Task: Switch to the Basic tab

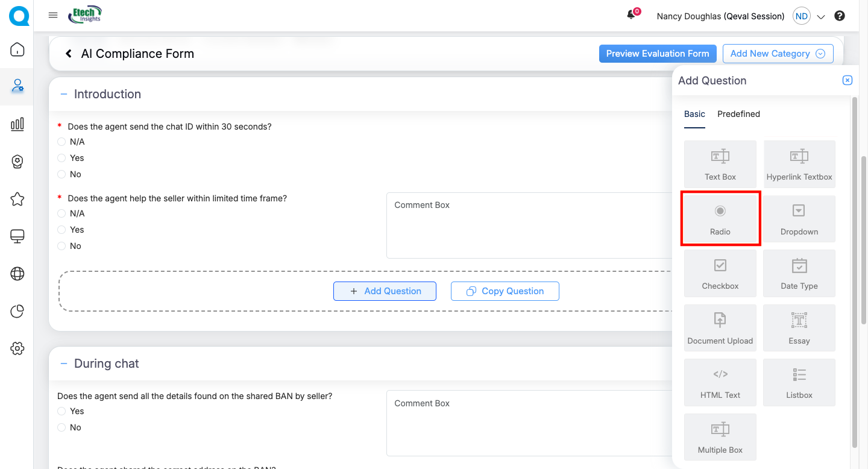Action: 694,114
